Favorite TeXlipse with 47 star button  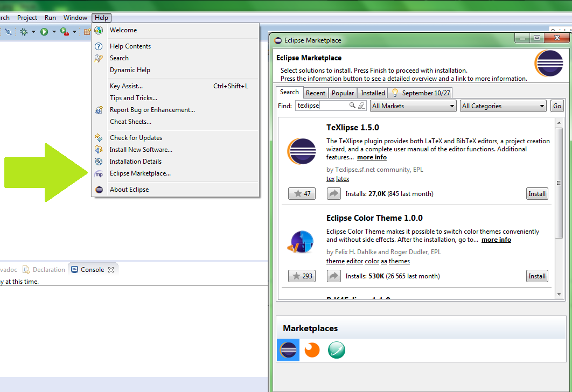tap(302, 194)
